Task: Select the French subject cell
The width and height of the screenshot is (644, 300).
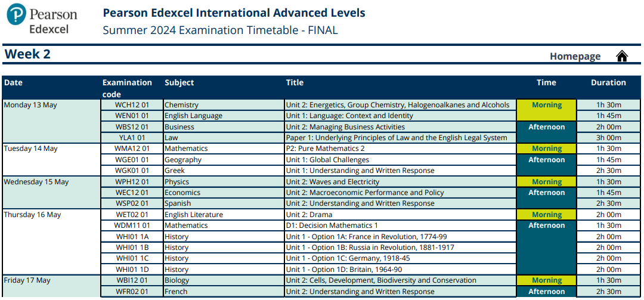Action: 176,292
